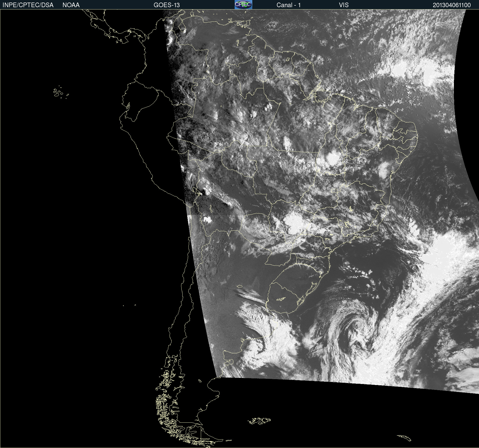Click the CPTEC logo in the header
This screenshot has height=448, width=479.
click(243, 5)
